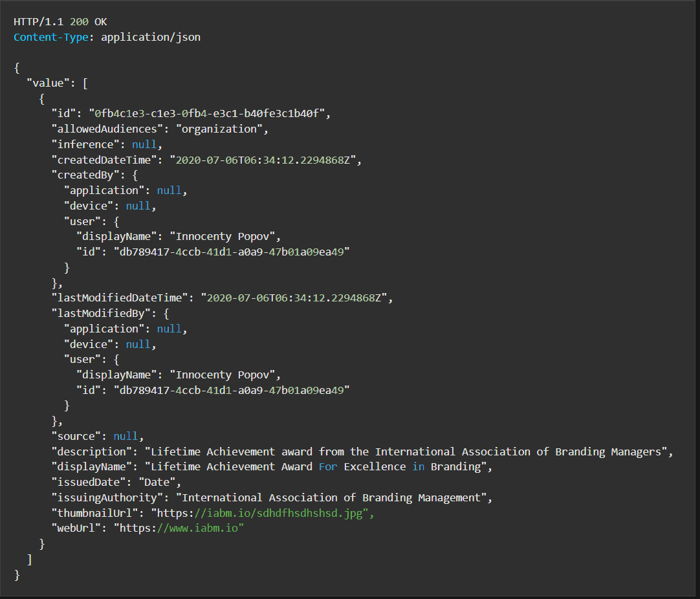Click the issuedDate "Date" value

157,483
